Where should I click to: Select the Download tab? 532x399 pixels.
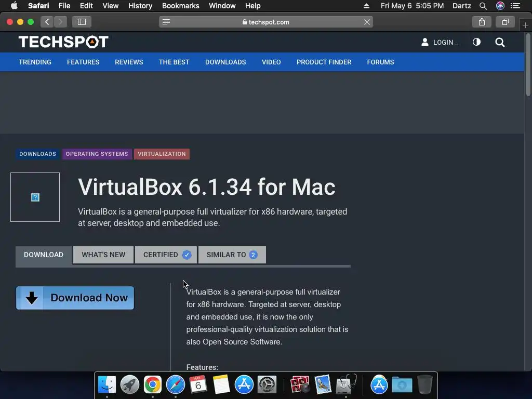[x=44, y=255]
